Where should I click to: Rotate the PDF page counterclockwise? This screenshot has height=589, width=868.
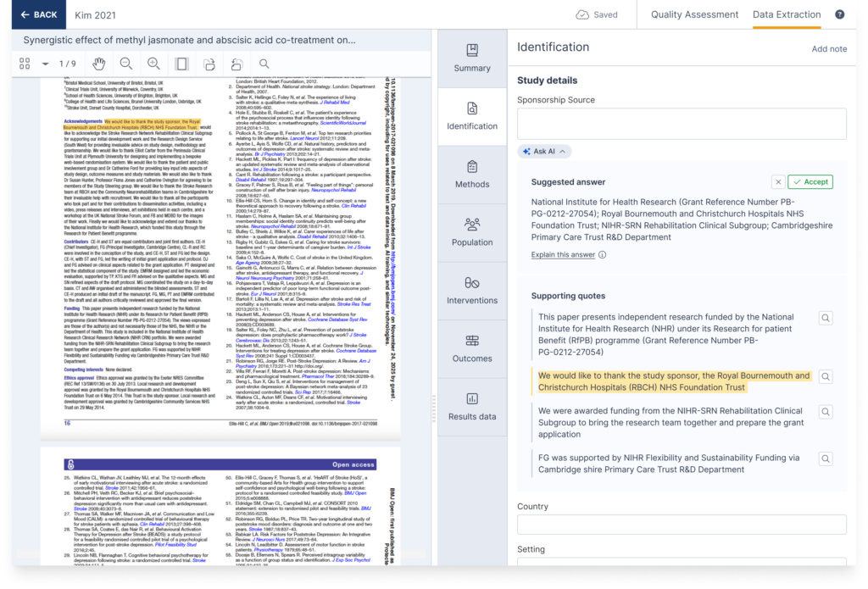[x=236, y=64]
